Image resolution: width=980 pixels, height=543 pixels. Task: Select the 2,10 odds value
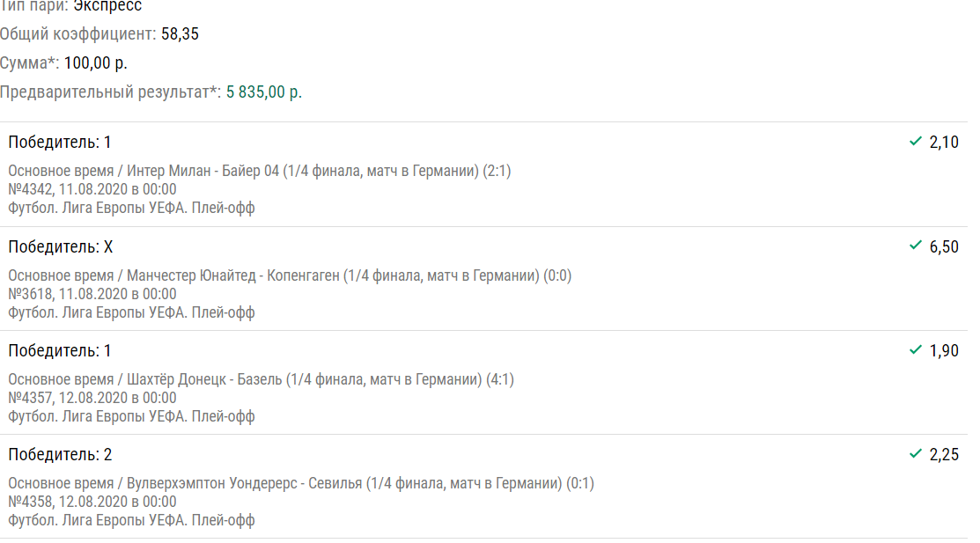point(944,143)
